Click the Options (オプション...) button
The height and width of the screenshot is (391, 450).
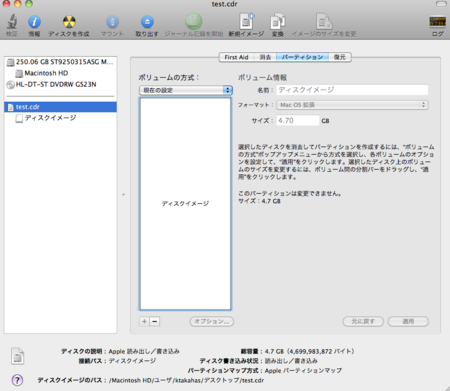pyautogui.click(x=212, y=321)
